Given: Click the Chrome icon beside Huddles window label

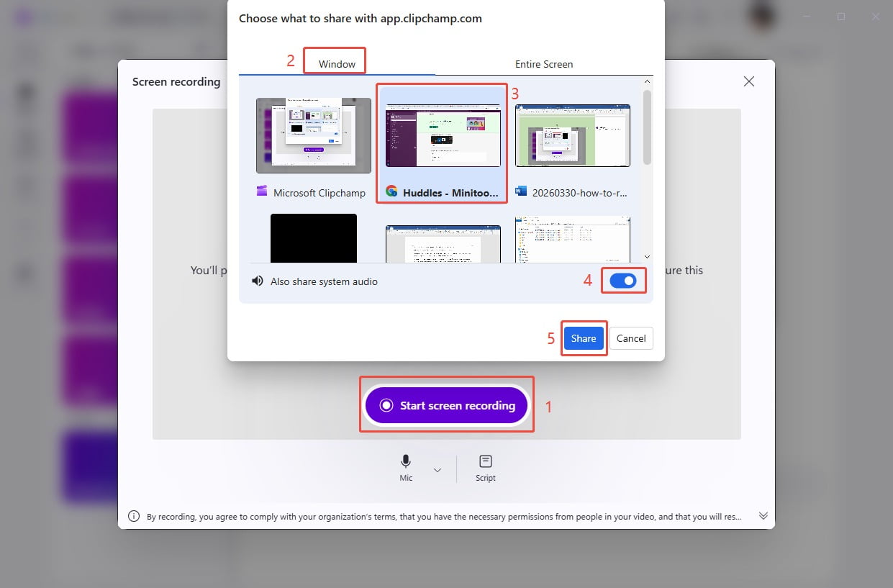Looking at the screenshot, I should [x=391, y=193].
